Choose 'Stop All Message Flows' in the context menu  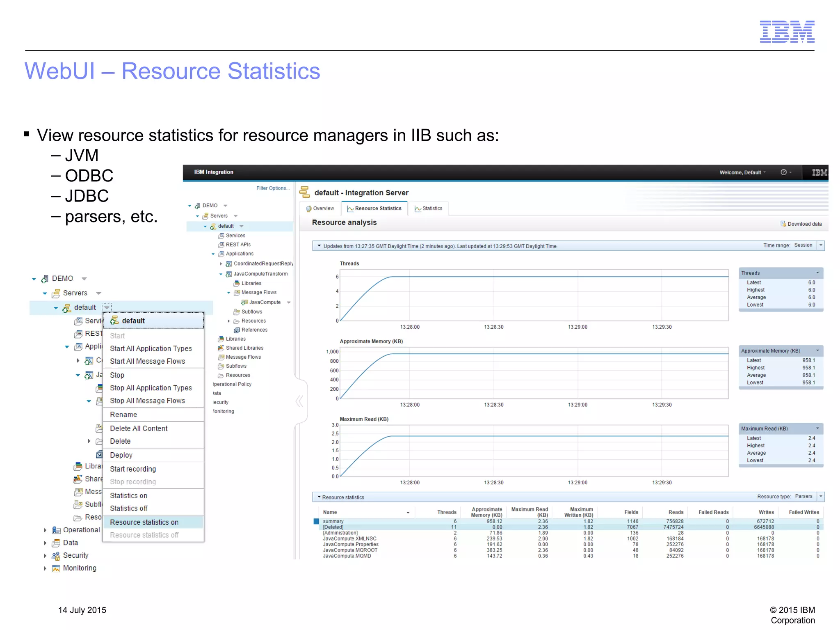[153, 400]
